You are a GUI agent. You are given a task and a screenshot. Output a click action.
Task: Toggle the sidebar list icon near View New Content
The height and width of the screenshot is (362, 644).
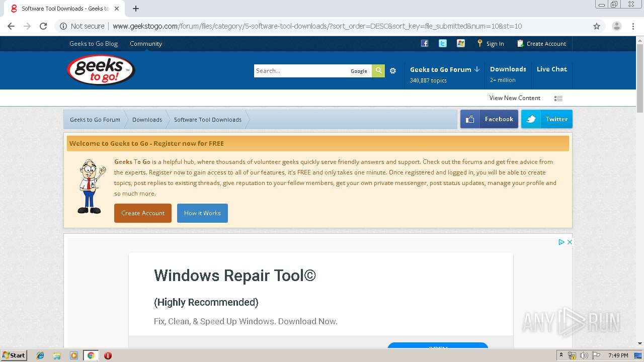(x=558, y=99)
